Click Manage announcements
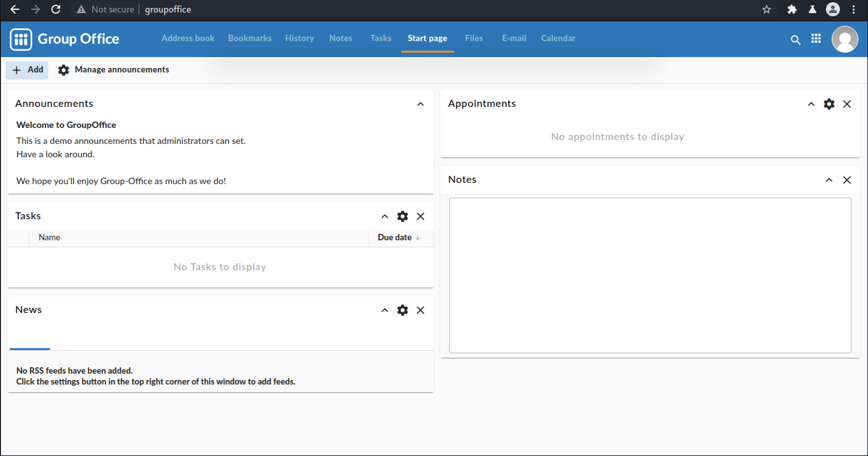Image resolution: width=868 pixels, height=456 pixels. pyautogui.click(x=113, y=70)
